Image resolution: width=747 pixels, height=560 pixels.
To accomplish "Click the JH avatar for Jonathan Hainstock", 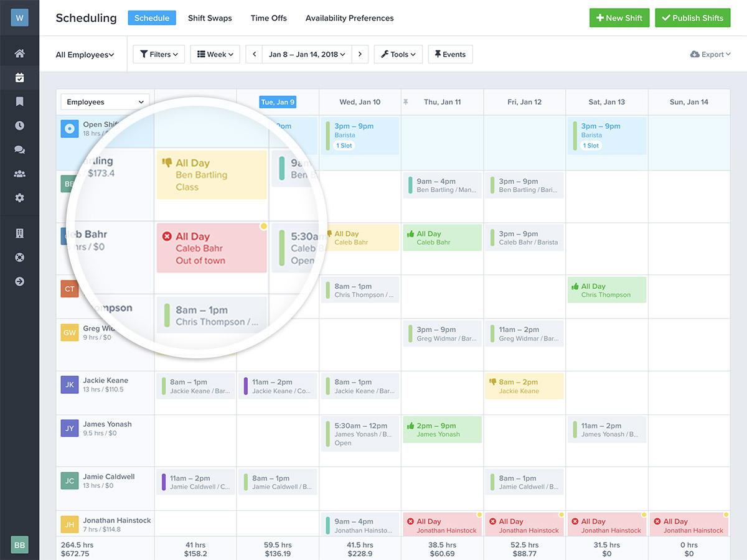I will [x=69, y=525].
